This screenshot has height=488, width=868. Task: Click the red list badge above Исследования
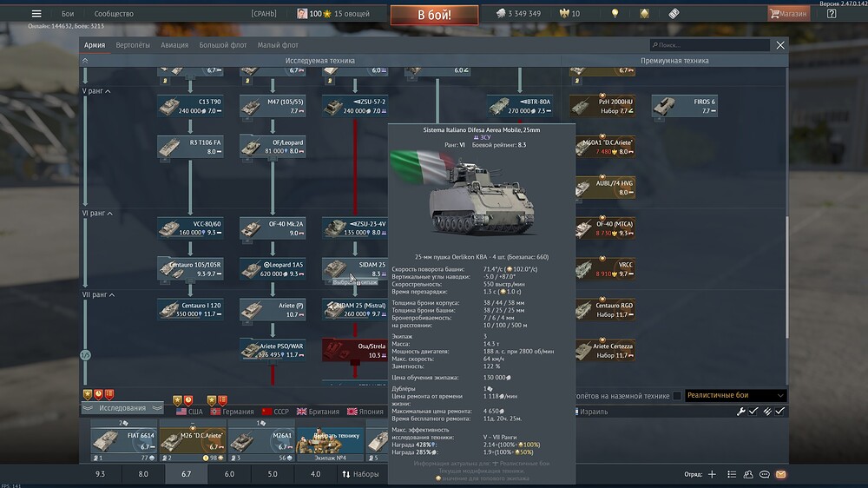click(109, 394)
